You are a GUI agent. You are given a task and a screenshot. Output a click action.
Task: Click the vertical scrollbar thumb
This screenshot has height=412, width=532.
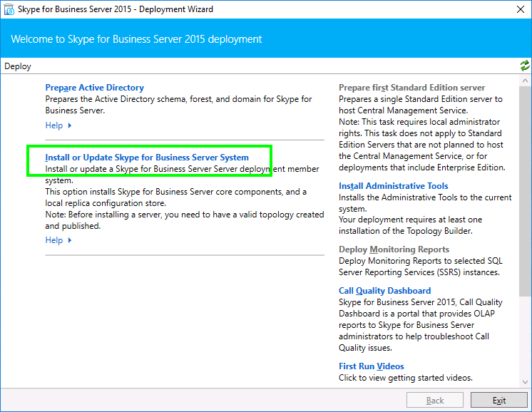click(x=525, y=191)
